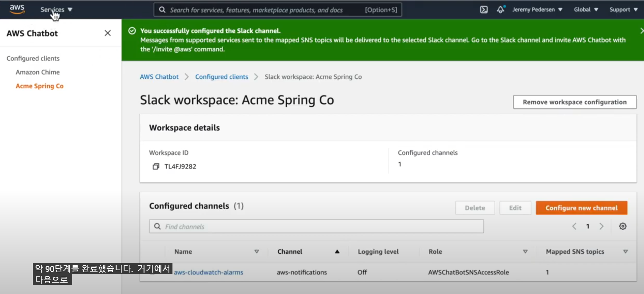The image size is (644, 294).
Task: Open aws-cloudwatch-alarms configuration link
Action: [208, 272]
